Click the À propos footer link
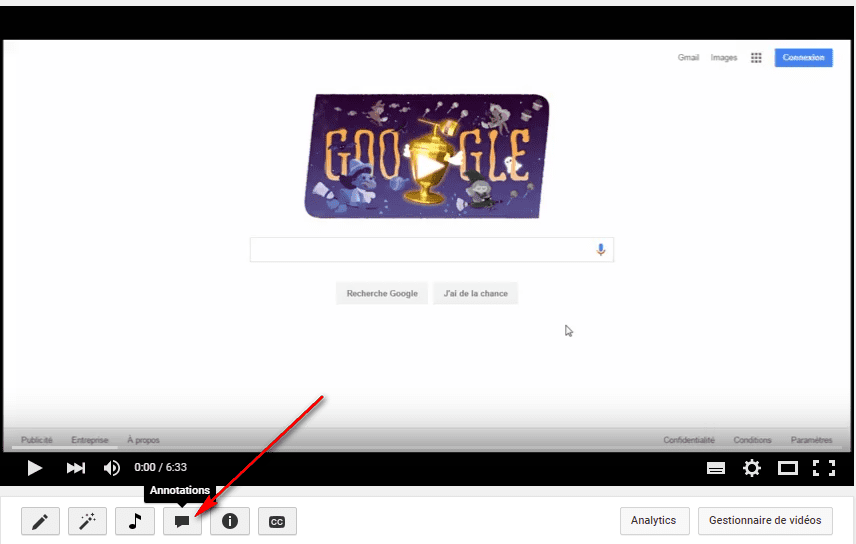 (143, 440)
